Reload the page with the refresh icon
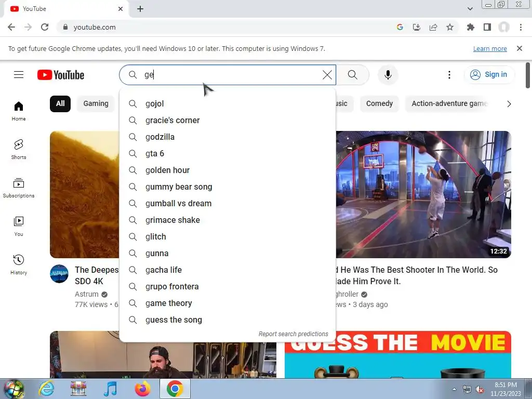 45,27
